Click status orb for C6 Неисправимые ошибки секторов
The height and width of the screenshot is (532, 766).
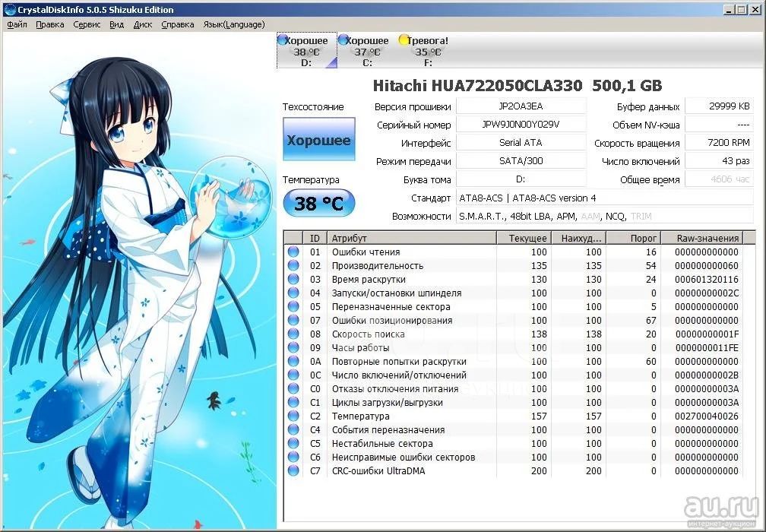click(293, 457)
